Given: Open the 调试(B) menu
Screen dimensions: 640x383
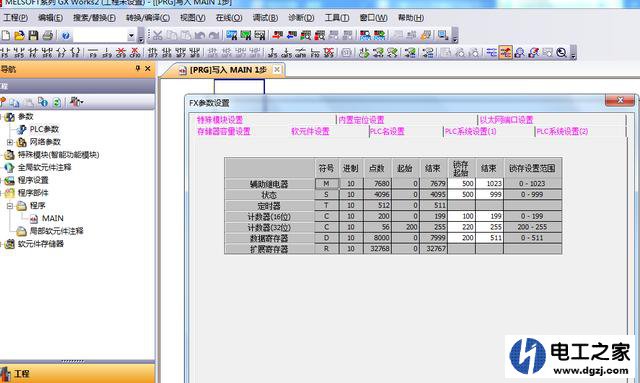Looking at the screenshot, I should click(265, 18).
